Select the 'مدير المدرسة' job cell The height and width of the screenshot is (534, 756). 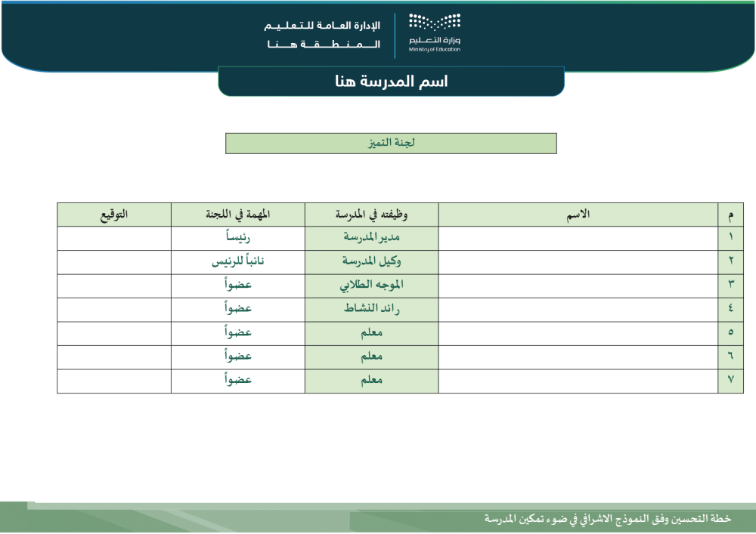click(x=371, y=238)
